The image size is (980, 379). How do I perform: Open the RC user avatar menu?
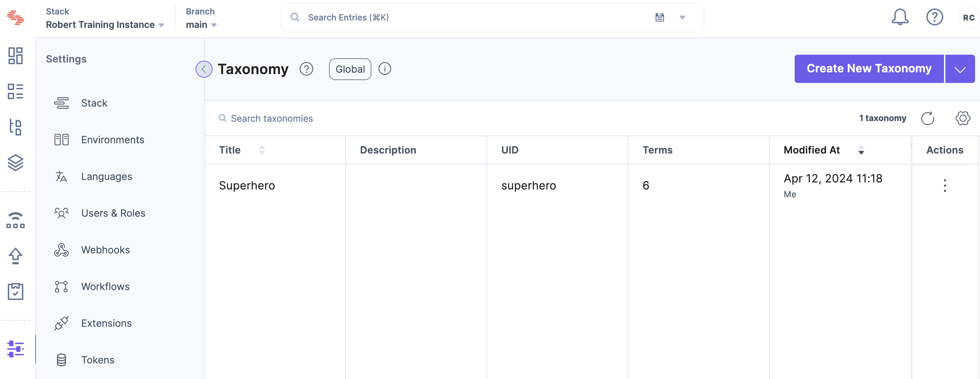pos(969,18)
